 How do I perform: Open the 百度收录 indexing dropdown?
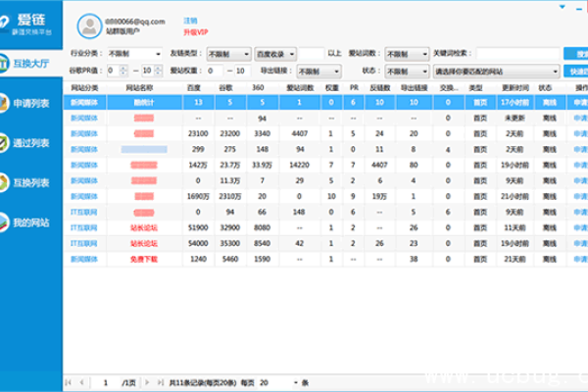click(x=275, y=55)
